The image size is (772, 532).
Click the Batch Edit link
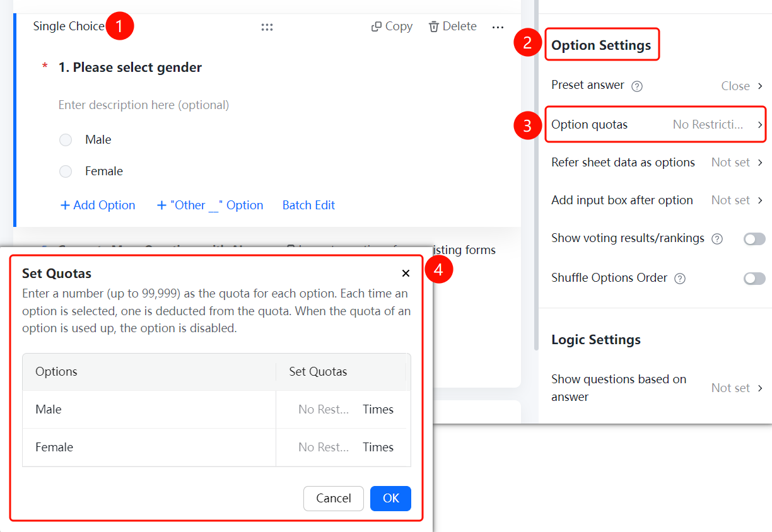(x=308, y=205)
